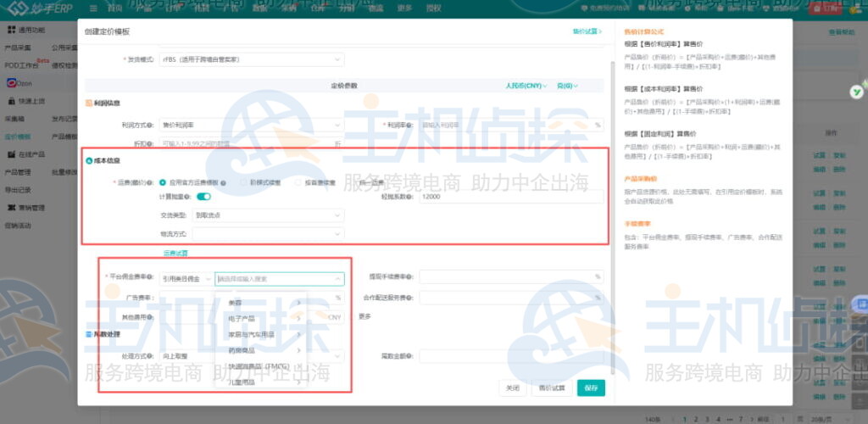
Task: Open the 售价试算 link in dialog header
Action: (x=587, y=31)
